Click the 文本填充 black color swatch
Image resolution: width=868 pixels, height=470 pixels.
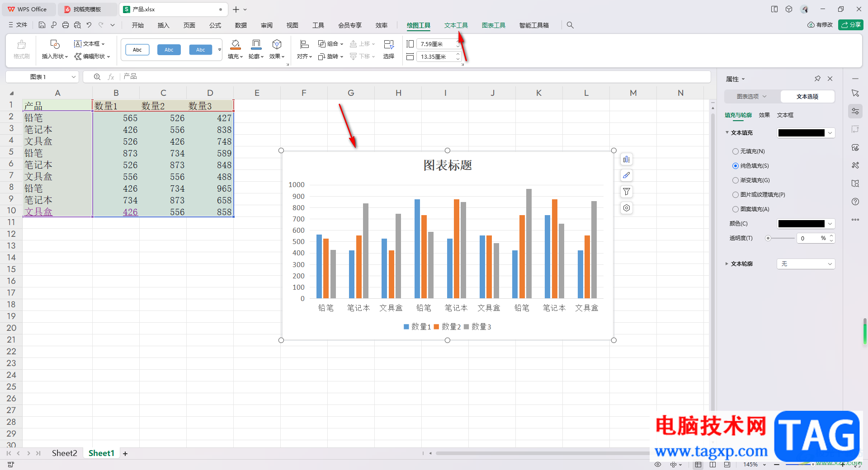tap(802, 133)
